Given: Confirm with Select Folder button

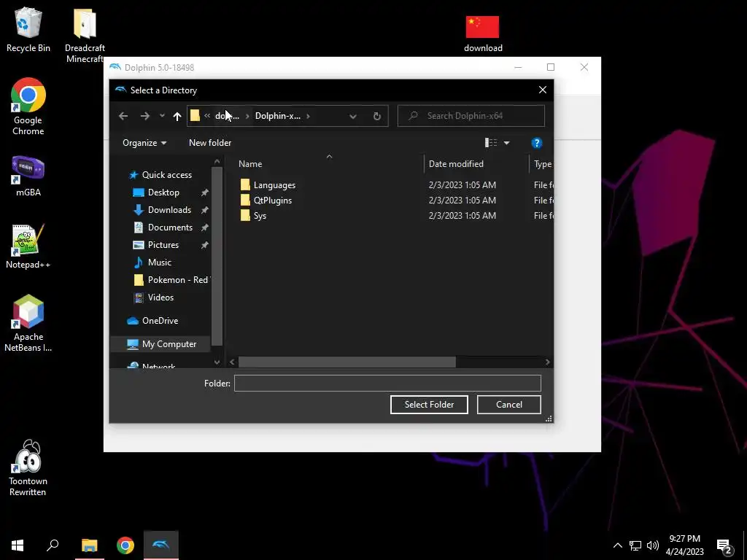Looking at the screenshot, I should [429, 404].
